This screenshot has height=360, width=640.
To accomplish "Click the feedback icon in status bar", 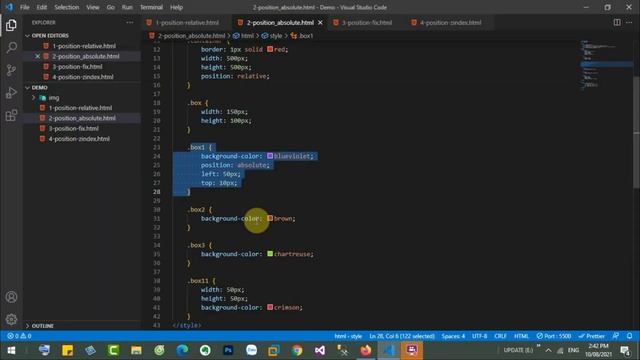I will [616, 336].
